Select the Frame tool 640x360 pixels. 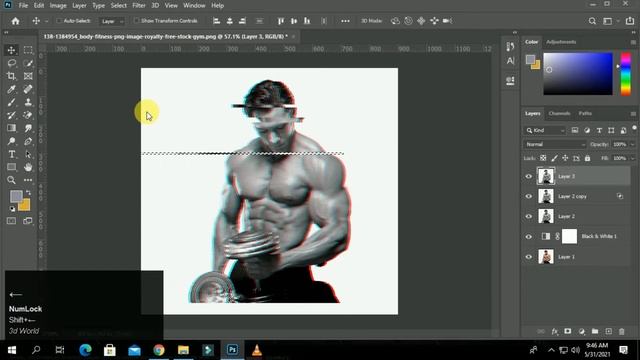tap(28, 76)
